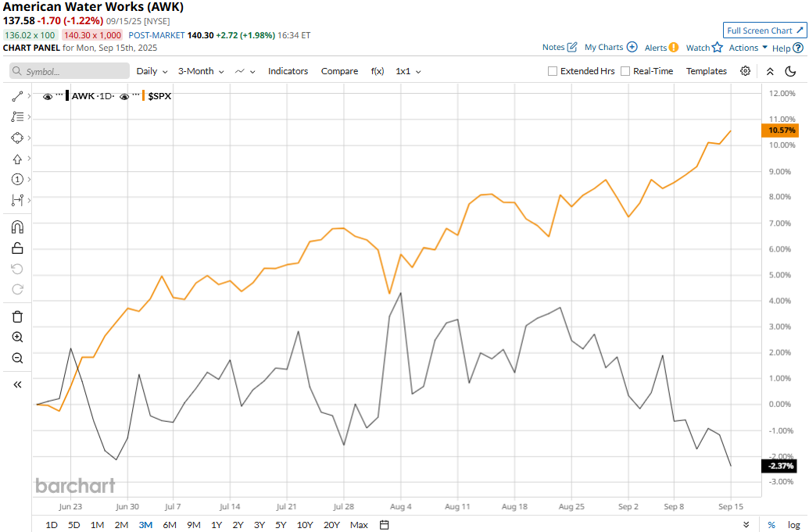809x532 pixels.
Task: Open the date range calendar icon
Action: point(385,525)
